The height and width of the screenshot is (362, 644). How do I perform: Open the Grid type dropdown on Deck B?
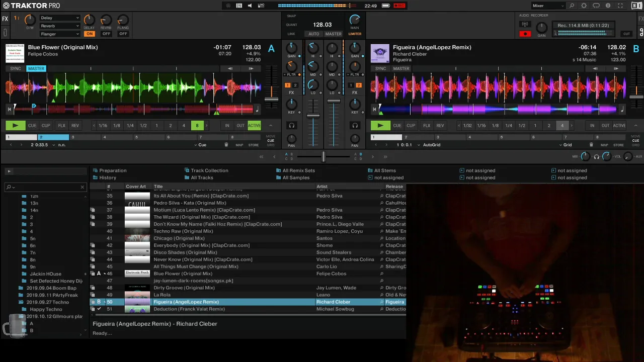(566, 145)
